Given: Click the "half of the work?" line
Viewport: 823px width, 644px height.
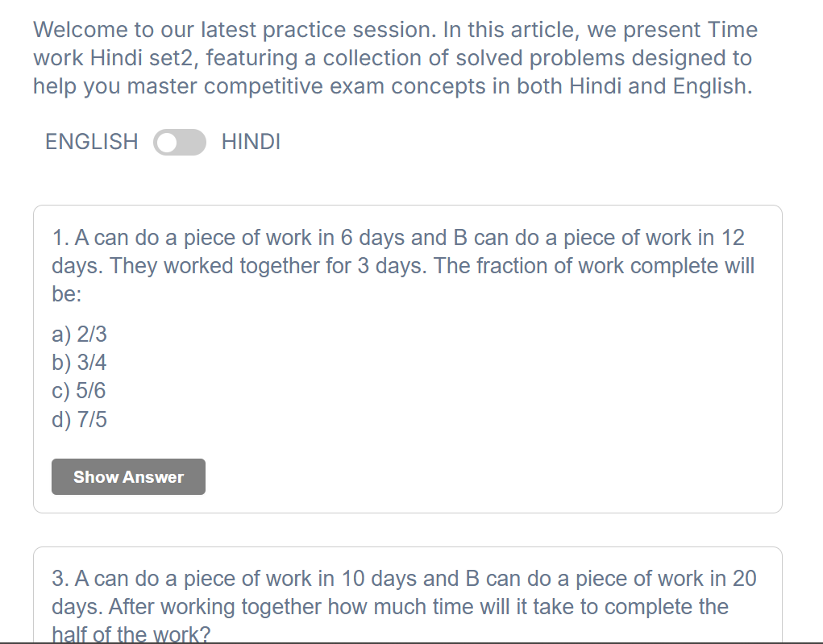Looking at the screenshot, I should coord(131,634).
